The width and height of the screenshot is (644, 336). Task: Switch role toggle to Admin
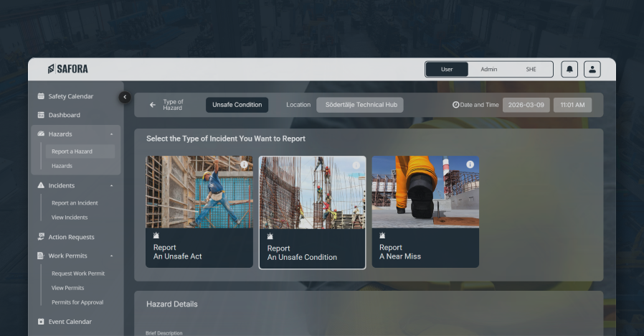tap(488, 69)
